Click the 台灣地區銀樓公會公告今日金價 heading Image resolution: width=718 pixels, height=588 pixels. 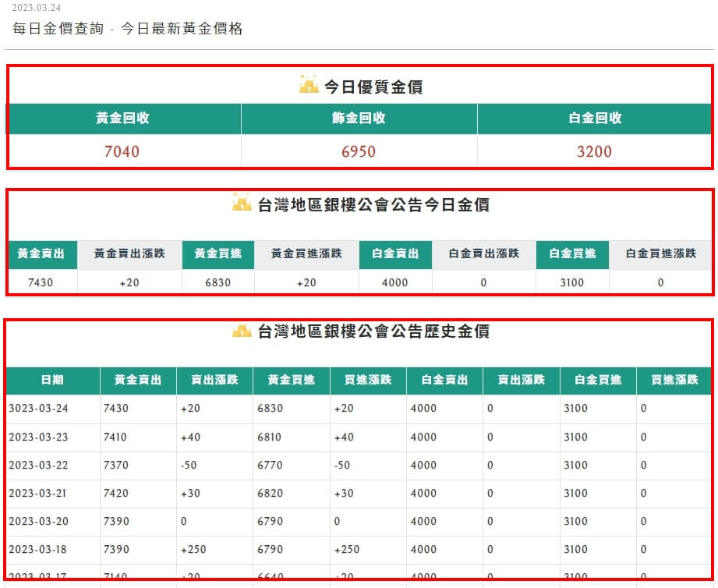click(x=373, y=204)
